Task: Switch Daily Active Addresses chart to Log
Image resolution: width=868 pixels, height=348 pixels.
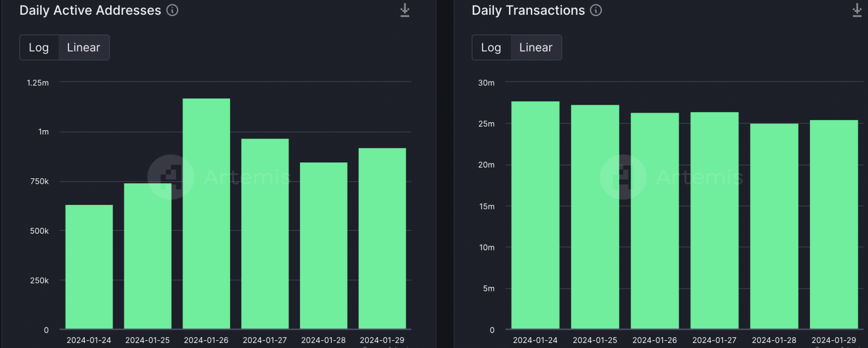Action: pyautogui.click(x=39, y=48)
